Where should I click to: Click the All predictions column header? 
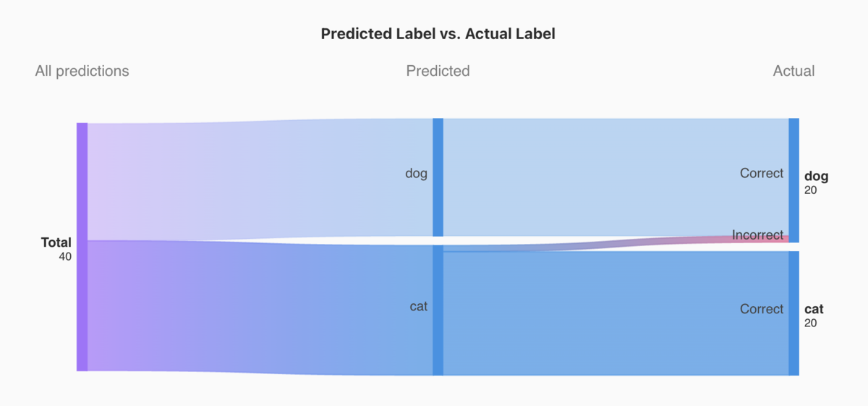tap(82, 71)
